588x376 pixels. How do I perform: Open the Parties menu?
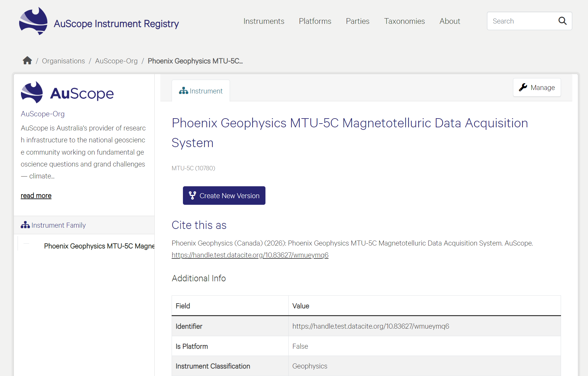click(x=358, y=21)
